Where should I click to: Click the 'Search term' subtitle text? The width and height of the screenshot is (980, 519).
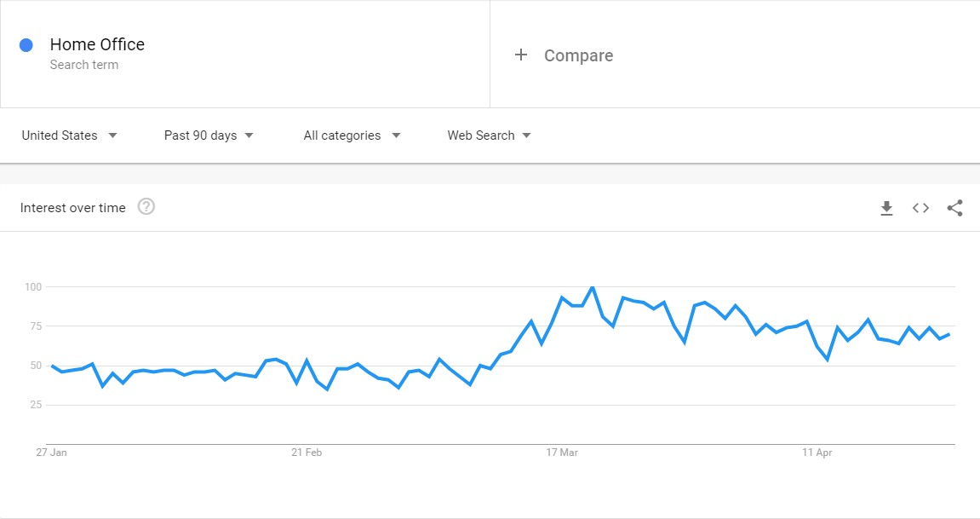[83, 65]
